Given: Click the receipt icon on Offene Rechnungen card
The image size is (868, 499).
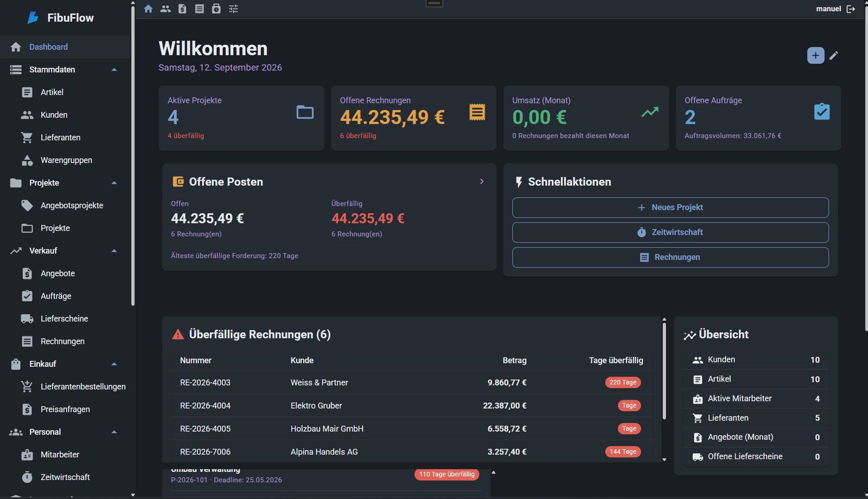Looking at the screenshot, I should (477, 112).
